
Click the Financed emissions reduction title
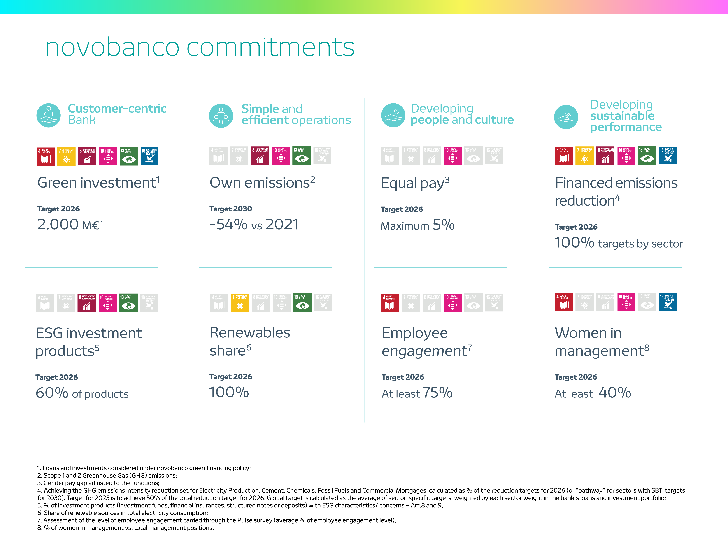[x=616, y=192]
